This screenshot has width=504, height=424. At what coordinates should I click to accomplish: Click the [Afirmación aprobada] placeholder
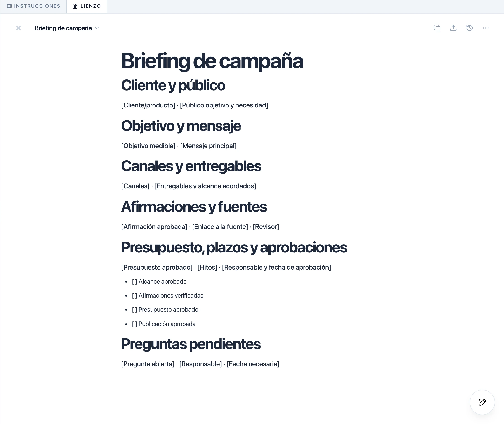tap(154, 227)
